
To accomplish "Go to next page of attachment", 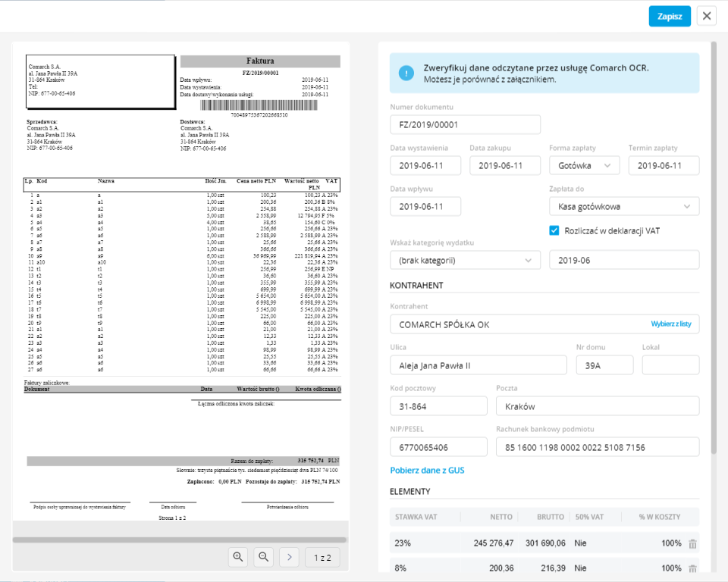I will pos(290,558).
